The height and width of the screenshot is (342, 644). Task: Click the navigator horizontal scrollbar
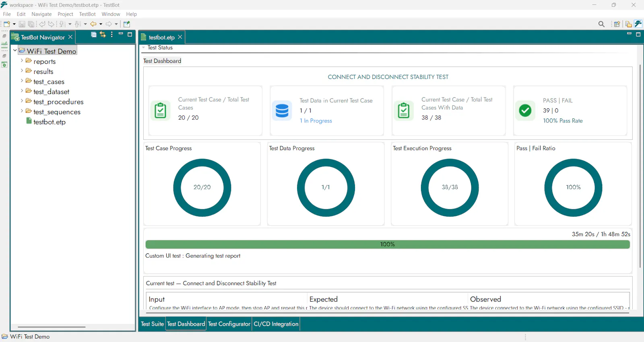[52, 327]
